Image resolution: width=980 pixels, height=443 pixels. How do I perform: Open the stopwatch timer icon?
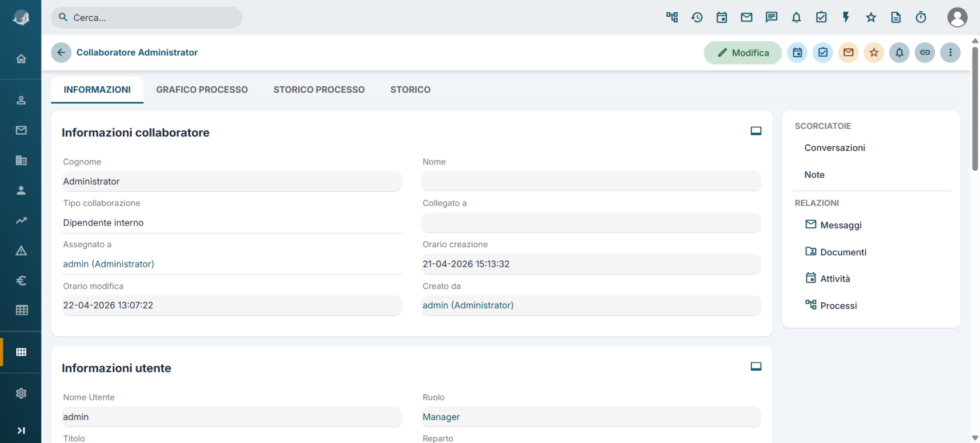921,17
